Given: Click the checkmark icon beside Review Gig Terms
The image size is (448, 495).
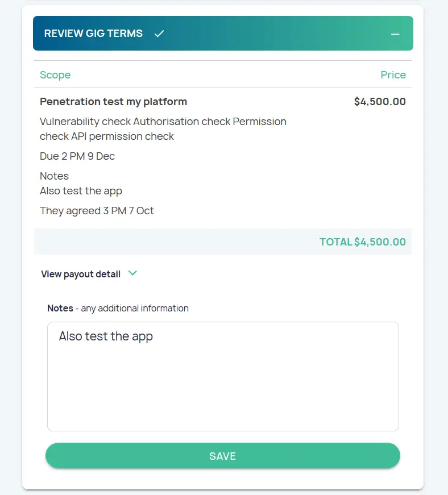Looking at the screenshot, I should click(x=159, y=34).
